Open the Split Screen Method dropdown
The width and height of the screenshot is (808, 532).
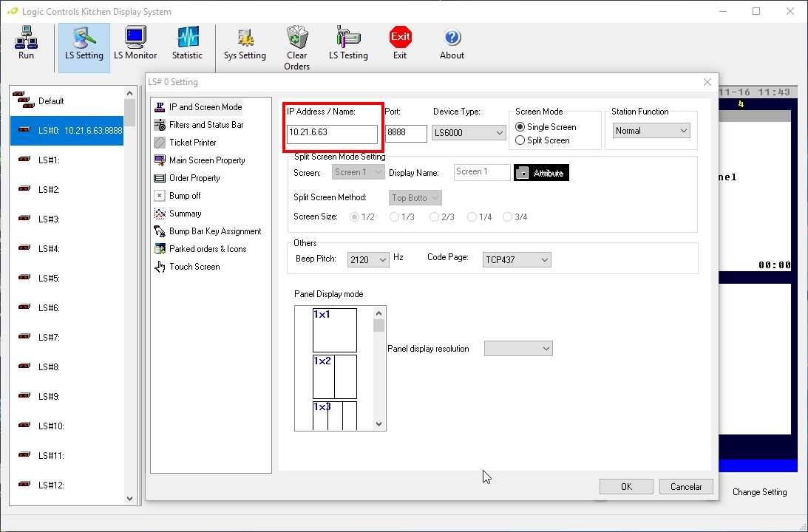(x=415, y=198)
